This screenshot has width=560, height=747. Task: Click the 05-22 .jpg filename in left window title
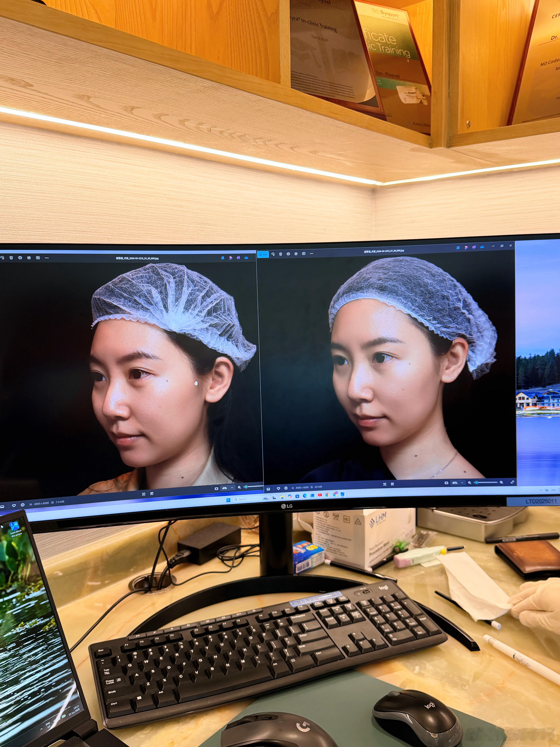tap(137, 258)
